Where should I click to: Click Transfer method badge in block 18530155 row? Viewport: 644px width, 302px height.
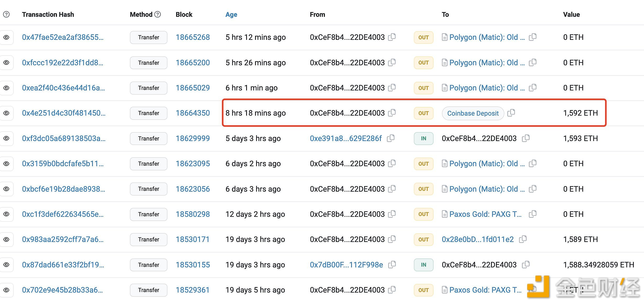click(149, 265)
